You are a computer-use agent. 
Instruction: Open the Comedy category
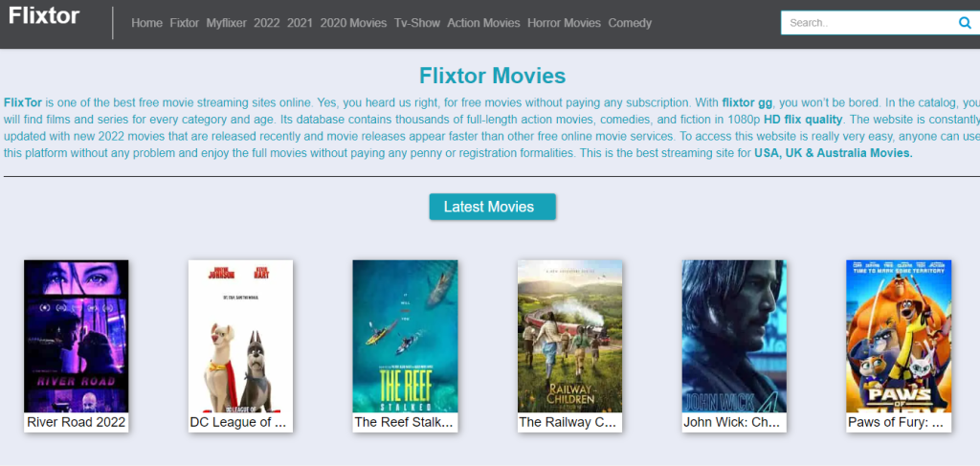tap(630, 23)
